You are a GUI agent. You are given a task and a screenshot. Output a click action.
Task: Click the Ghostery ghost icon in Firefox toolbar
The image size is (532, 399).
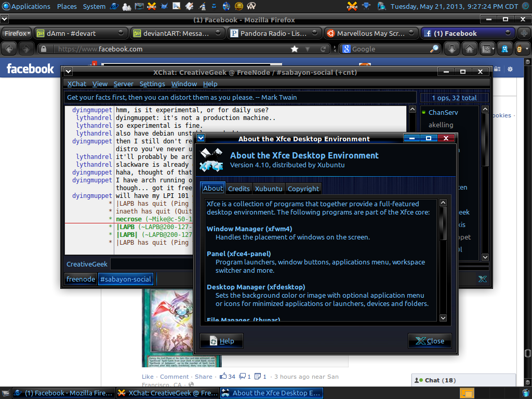point(504,48)
